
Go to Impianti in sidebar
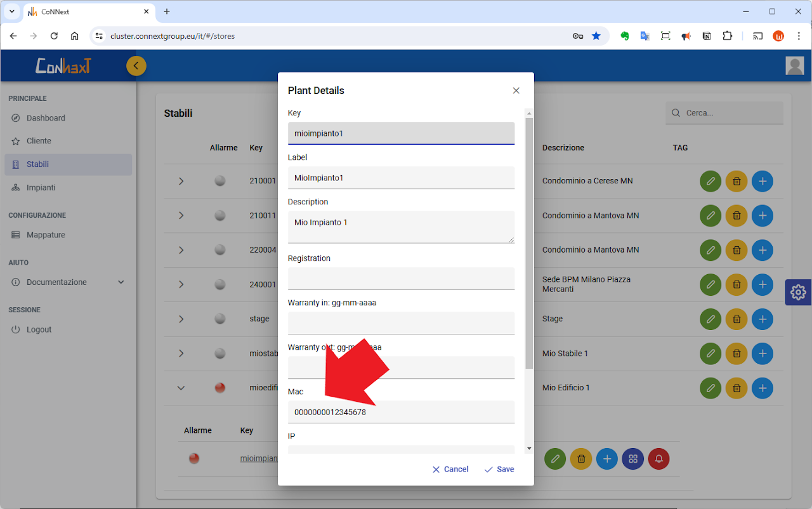[41, 188]
